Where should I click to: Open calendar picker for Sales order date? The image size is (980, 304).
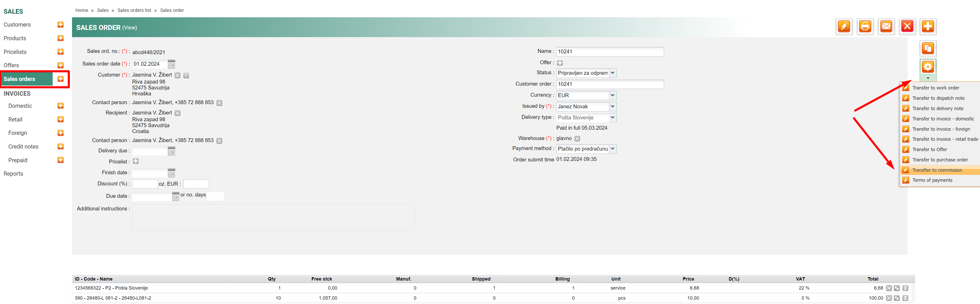click(x=172, y=64)
